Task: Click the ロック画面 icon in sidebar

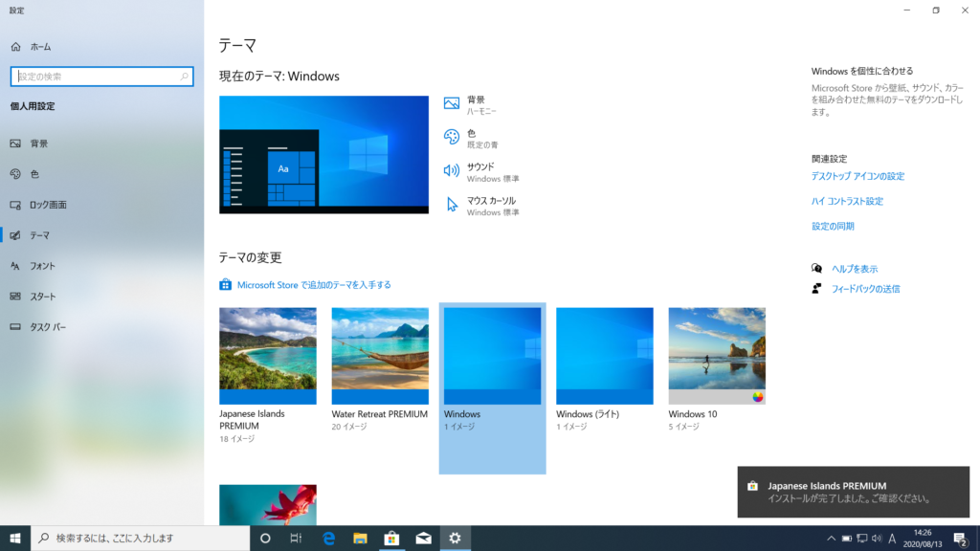Action: [15, 205]
